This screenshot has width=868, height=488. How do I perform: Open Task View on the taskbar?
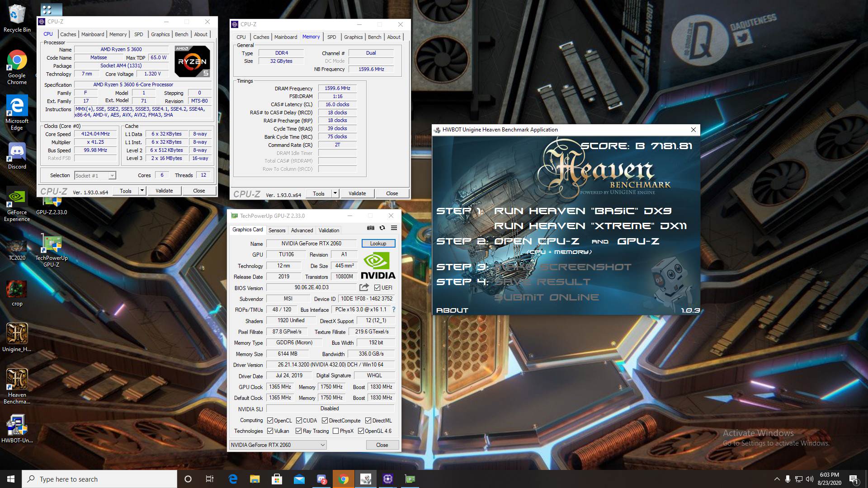coord(210,479)
